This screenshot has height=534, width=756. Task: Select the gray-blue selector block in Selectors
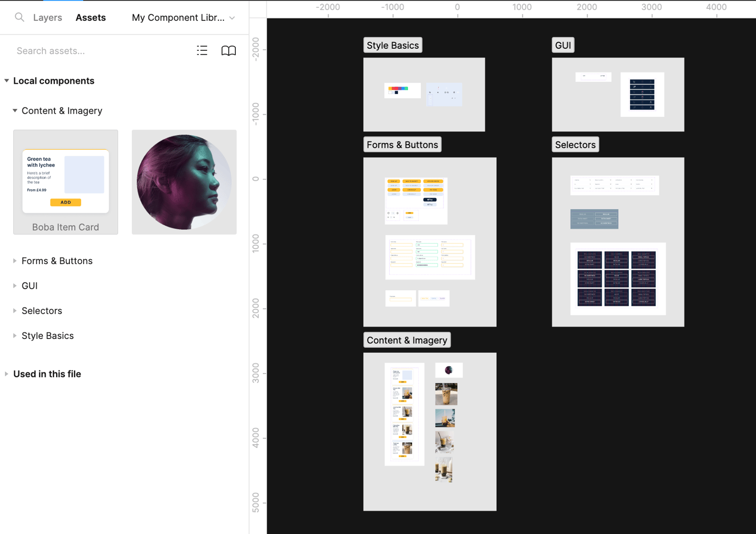click(x=594, y=219)
